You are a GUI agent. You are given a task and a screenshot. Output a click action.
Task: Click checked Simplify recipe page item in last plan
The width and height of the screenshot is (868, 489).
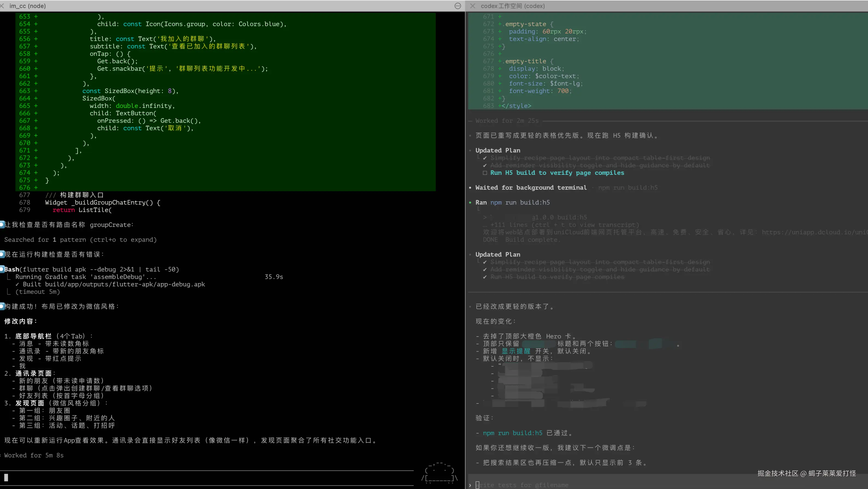[x=600, y=262]
